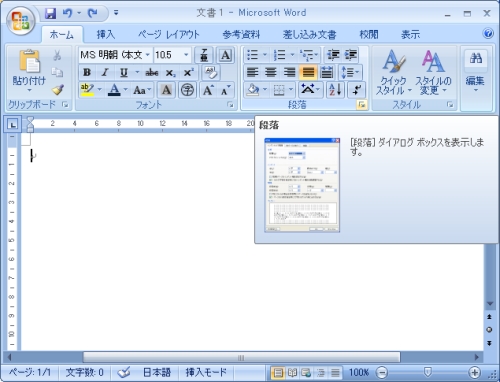The height and width of the screenshot is (382, 500).
Task: Open the 表示 tab
Action: coord(410,34)
